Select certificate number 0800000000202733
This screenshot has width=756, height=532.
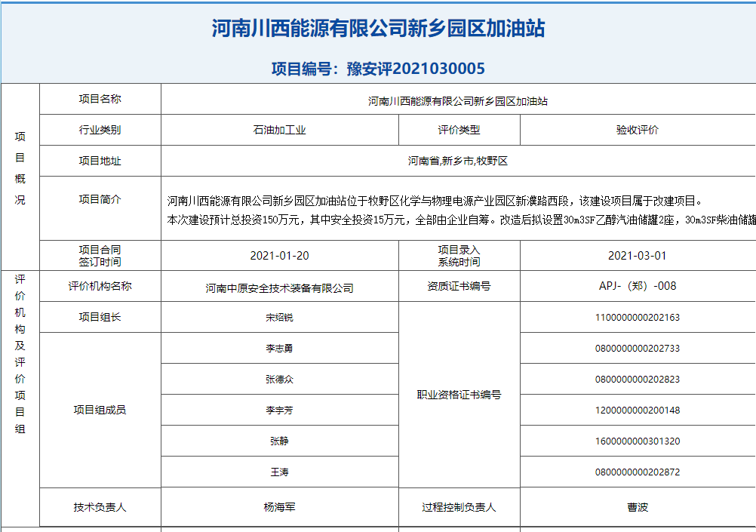coord(638,348)
